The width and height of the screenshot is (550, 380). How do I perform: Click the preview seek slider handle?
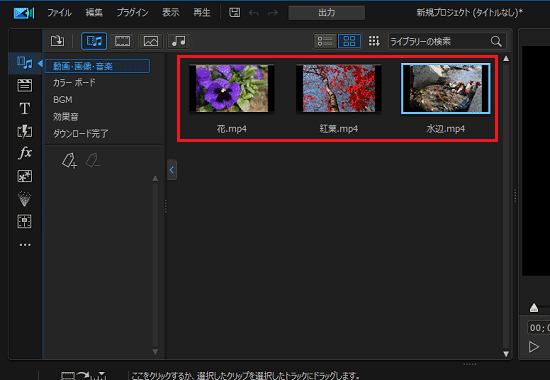point(534,308)
